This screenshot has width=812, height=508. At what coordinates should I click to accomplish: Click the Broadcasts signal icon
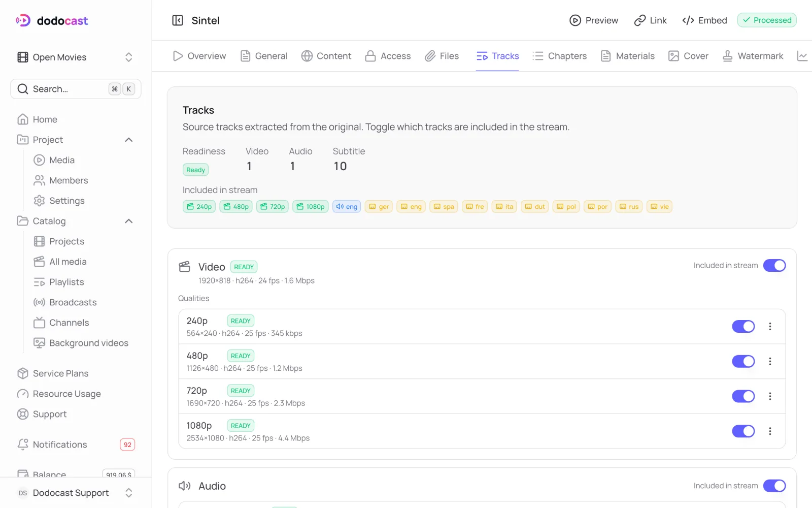tap(39, 302)
